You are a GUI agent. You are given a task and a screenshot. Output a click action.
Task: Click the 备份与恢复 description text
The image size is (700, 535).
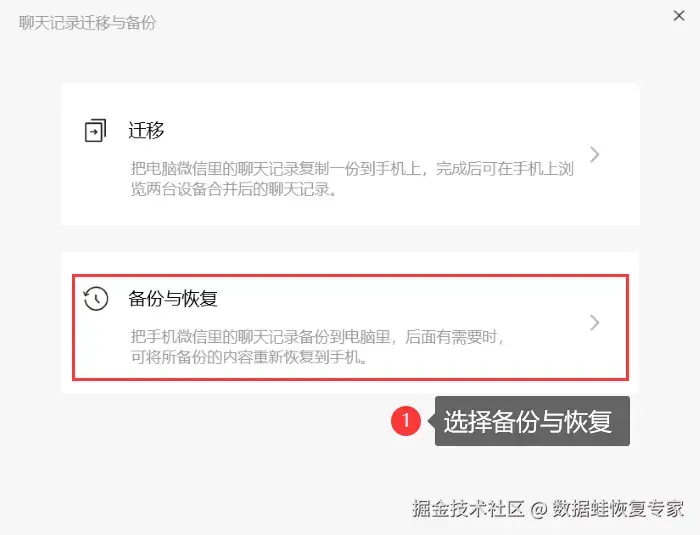tap(317, 347)
